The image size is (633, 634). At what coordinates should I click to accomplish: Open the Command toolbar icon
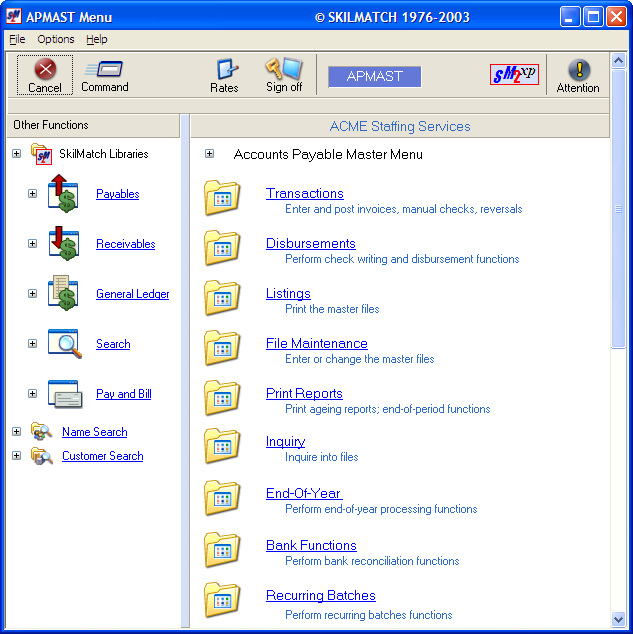pyautogui.click(x=104, y=69)
